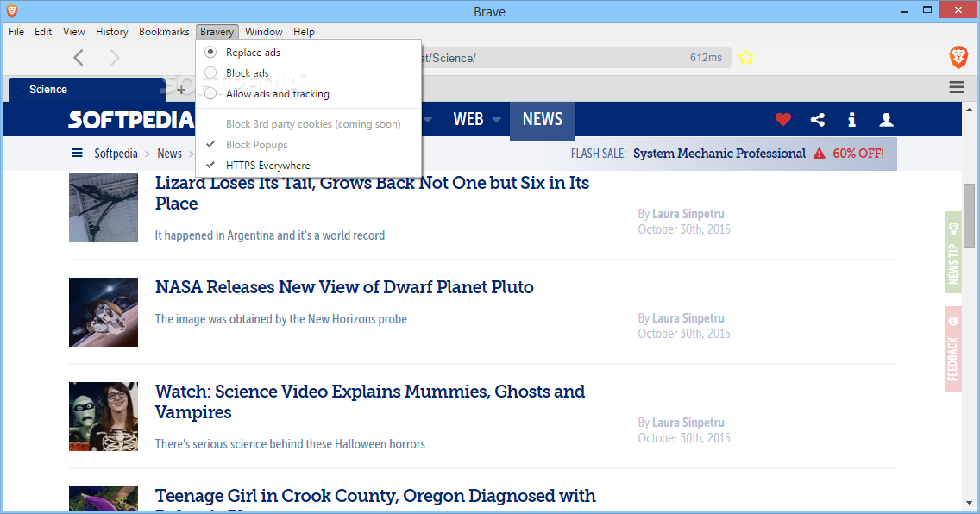
Task: Open the Help menu
Action: pos(304,32)
